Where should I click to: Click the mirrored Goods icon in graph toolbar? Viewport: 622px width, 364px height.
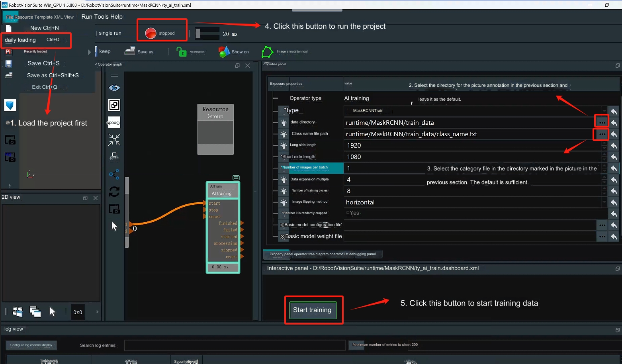pos(113,123)
